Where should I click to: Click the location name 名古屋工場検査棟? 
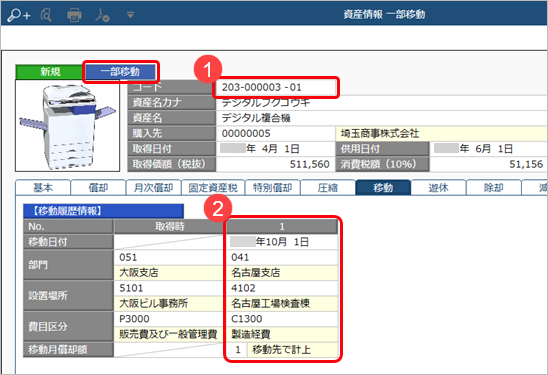click(x=282, y=303)
